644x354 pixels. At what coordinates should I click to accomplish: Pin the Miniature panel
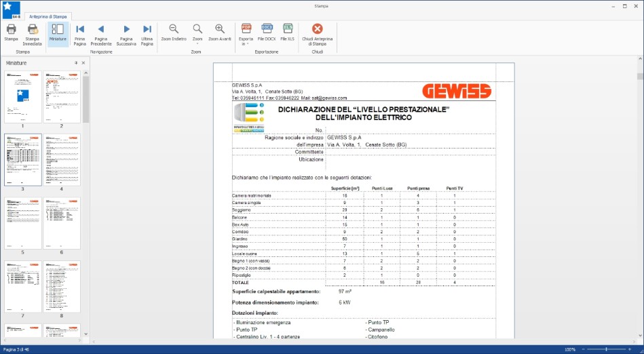tap(76, 63)
